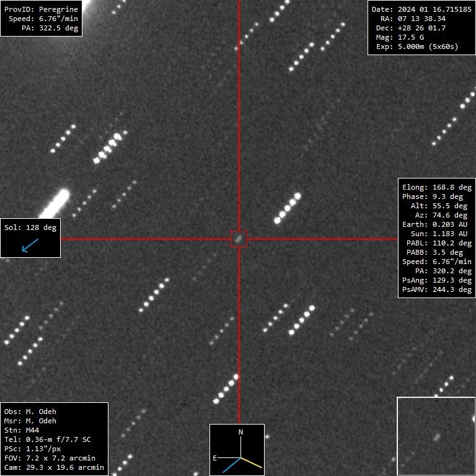This screenshot has width=476, height=476.
Task: Click the yellow line in the compass
Action: [x=252, y=463]
